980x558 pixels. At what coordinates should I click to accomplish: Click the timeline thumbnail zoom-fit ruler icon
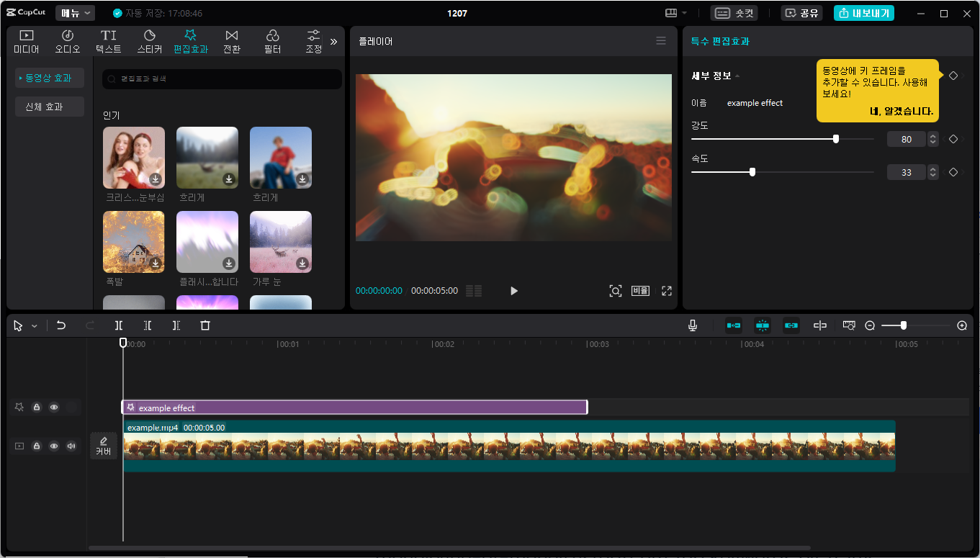pyautogui.click(x=849, y=325)
